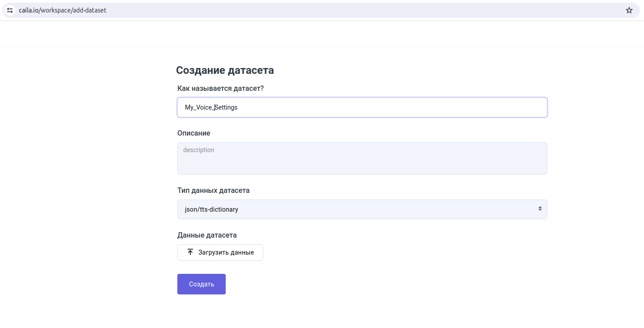Viewport: 644px width, 328px height.
Task: Click the Загрузить данные upload button
Action: [x=220, y=252]
